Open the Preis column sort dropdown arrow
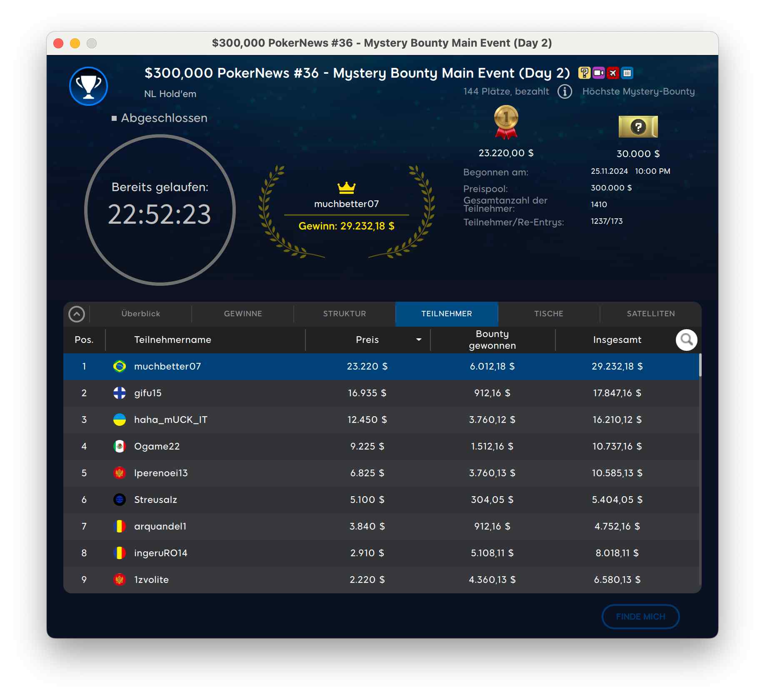The width and height of the screenshot is (765, 700). (x=419, y=340)
